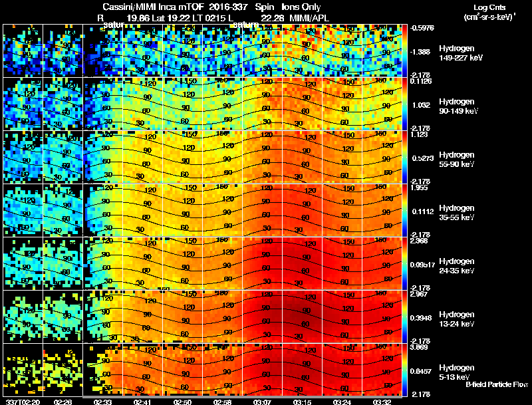Click the Hydrogen 5-13 keV color scale bar

tap(404, 370)
